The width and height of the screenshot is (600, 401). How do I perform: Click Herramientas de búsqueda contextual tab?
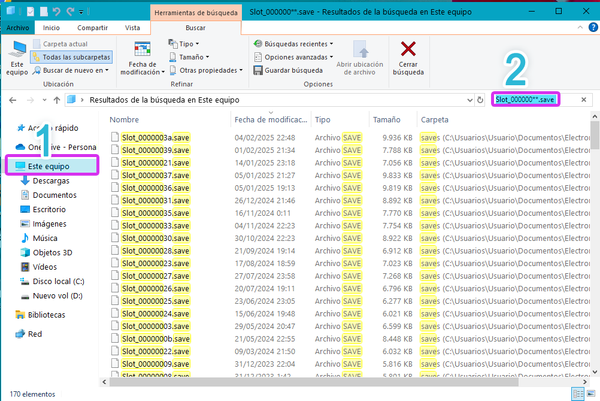tap(196, 13)
